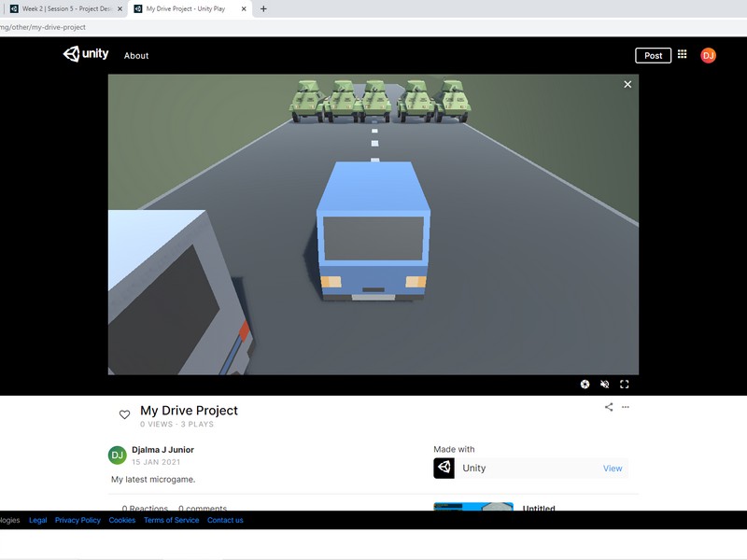Image resolution: width=747 pixels, height=560 pixels.
Task: Take a screenshot with the camera icon
Action: [x=585, y=384]
